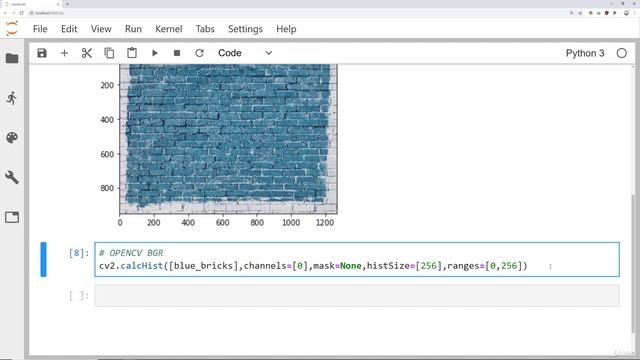
Task: Click the '# OPENCV BGR' comment text
Action: (131, 253)
